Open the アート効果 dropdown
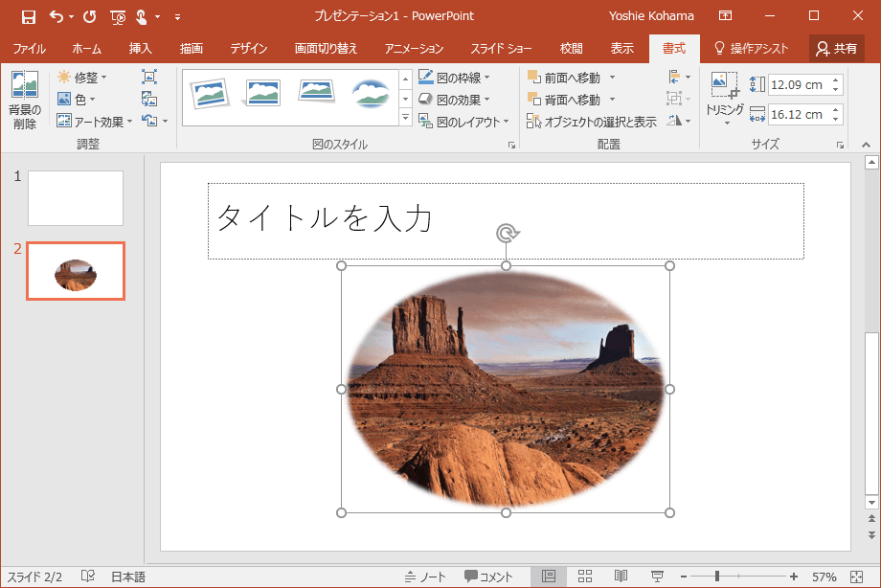881x588 pixels. (x=95, y=122)
